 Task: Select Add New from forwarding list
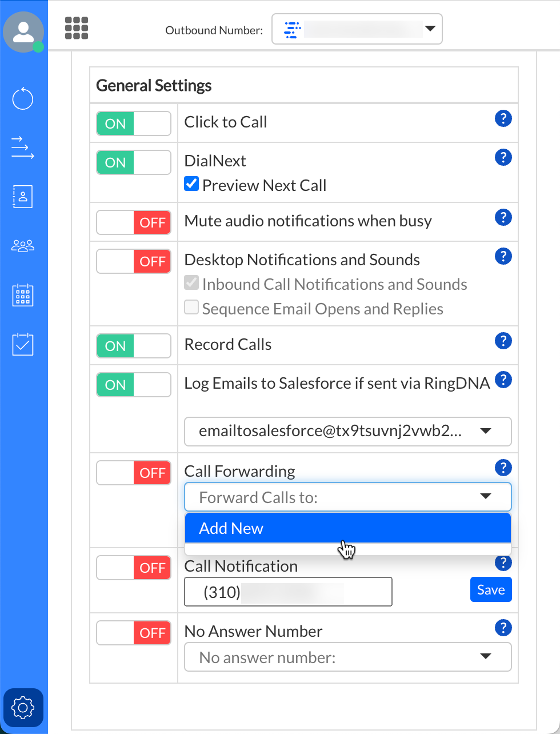(x=347, y=528)
